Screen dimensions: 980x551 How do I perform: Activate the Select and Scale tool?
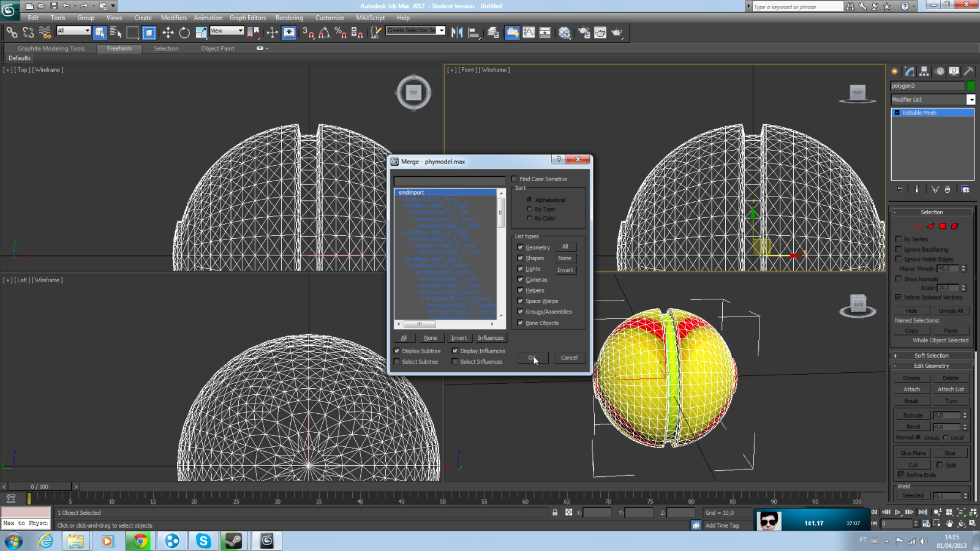201,32
